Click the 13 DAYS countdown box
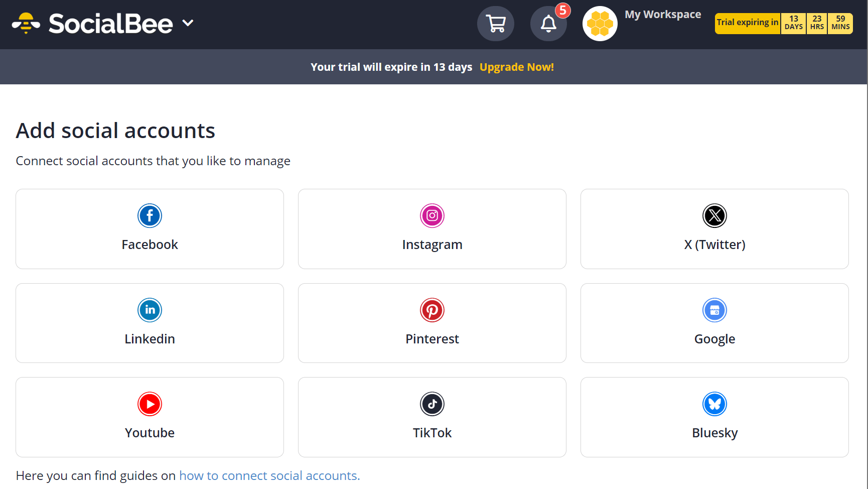This screenshot has width=868, height=489. (793, 23)
